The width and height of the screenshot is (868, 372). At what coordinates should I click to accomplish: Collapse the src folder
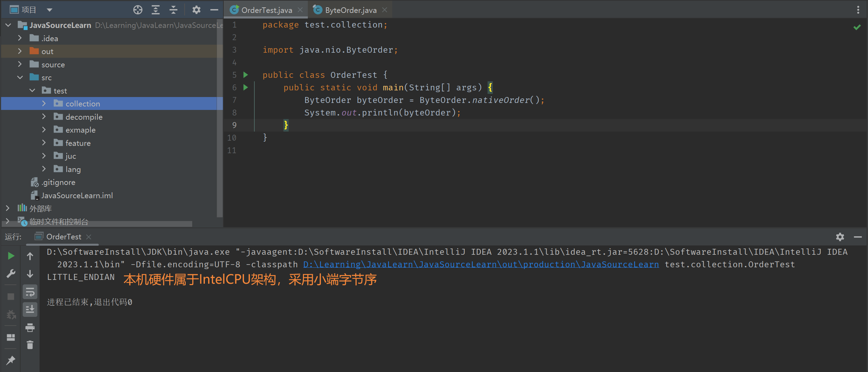20,77
